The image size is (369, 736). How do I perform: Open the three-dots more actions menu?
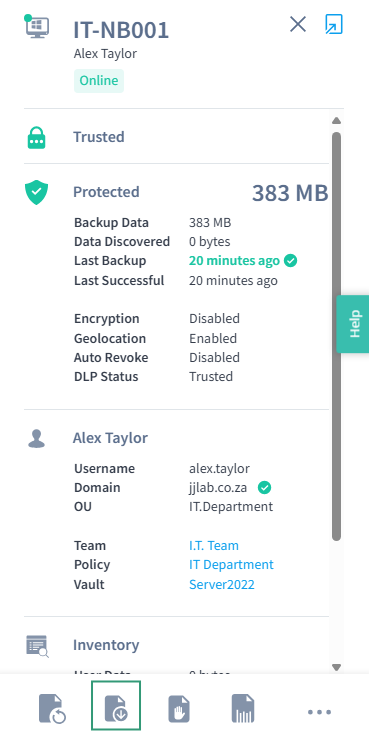[x=320, y=712]
